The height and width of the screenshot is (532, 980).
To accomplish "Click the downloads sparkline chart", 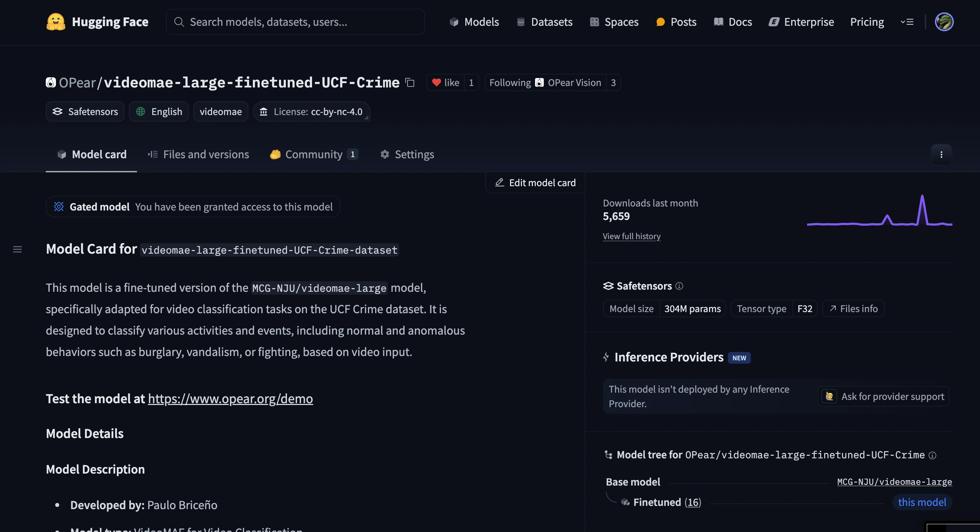I will click(x=879, y=210).
